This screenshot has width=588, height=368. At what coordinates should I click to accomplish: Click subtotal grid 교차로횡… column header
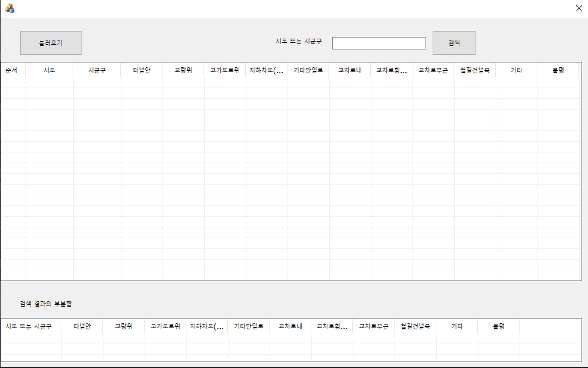pyautogui.click(x=331, y=326)
